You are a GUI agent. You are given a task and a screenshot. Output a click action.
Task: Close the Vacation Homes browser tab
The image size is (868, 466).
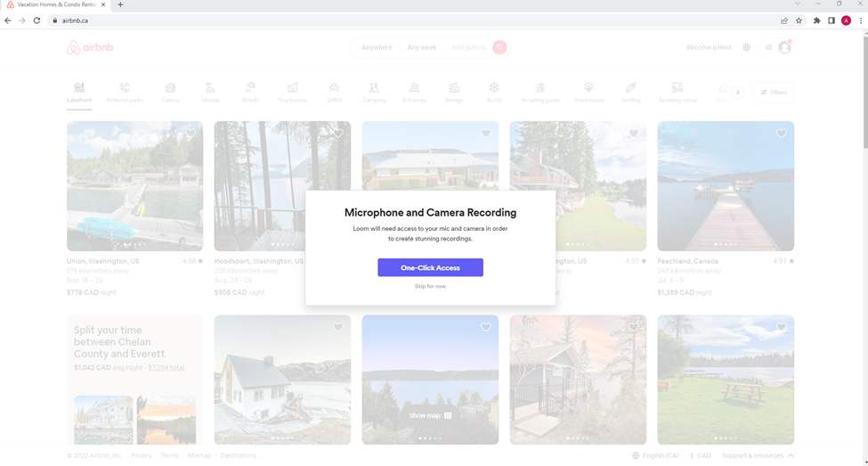click(x=103, y=4)
